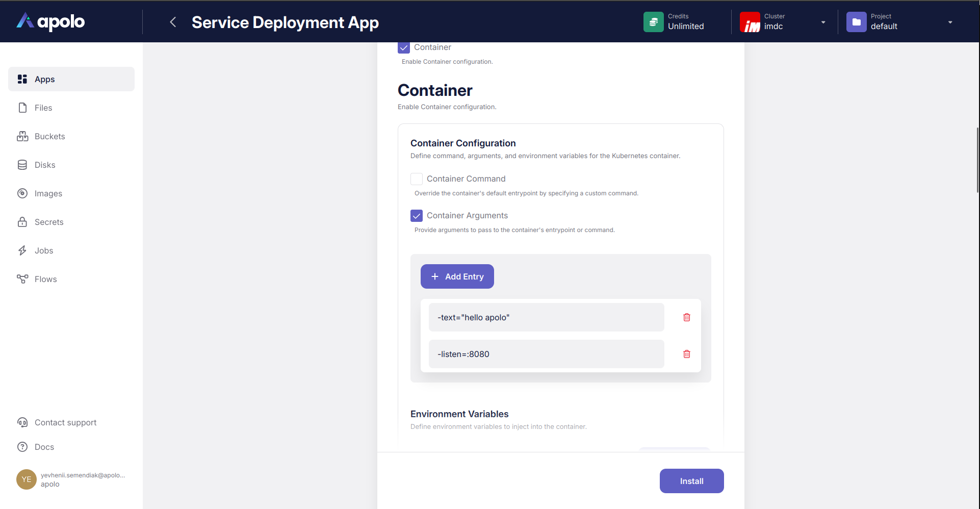Expand the Cluster dropdown arrow
Viewport: 980px width, 509px height.
click(823, 22)
